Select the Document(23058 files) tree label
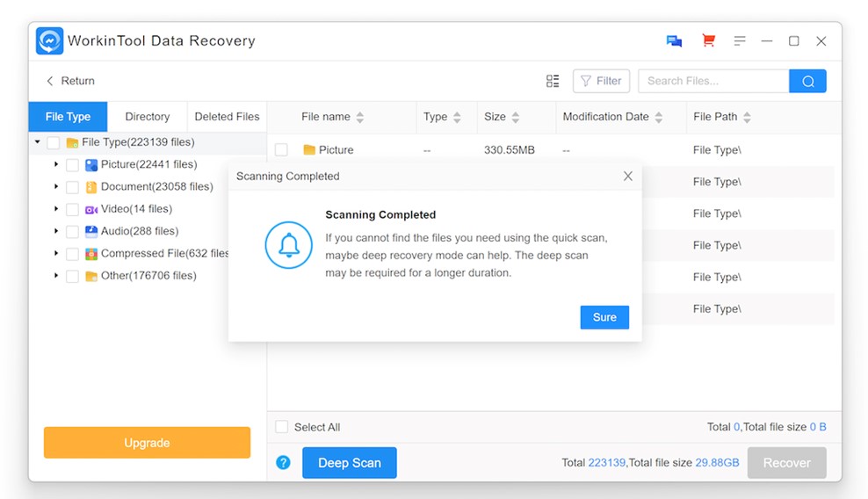This screenshot has height=499, width=868. pos(156,186)
